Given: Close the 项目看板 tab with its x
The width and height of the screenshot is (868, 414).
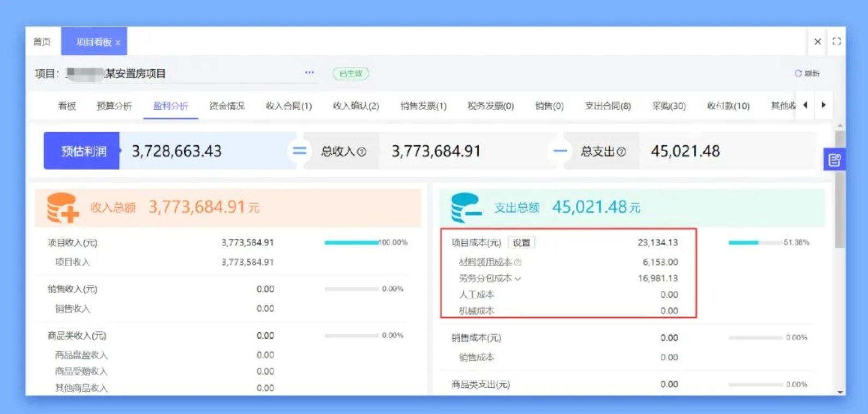Looking at the screenshot, I should [x=118, y=43].
